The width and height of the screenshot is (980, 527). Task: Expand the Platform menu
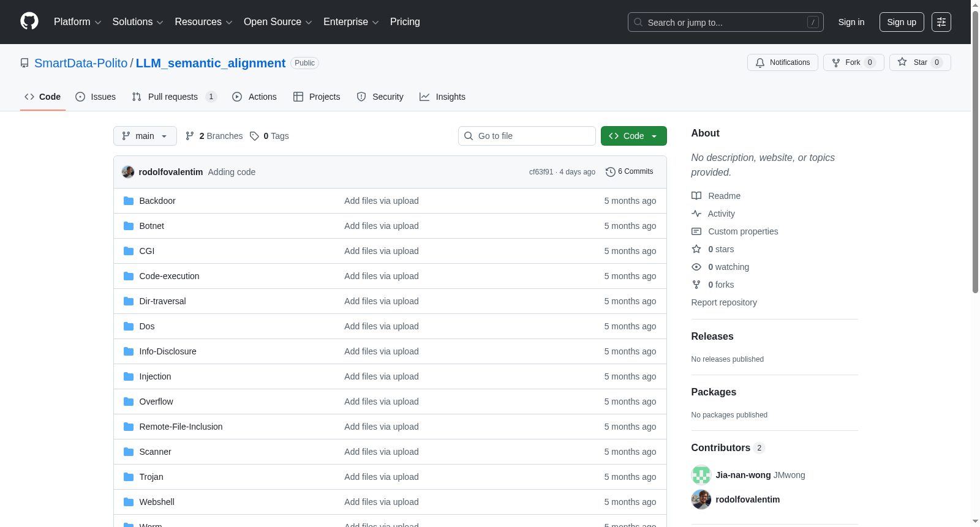[x=78, y=22]
